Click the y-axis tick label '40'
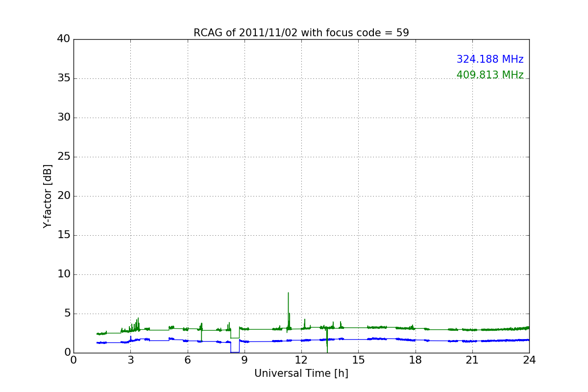Viewport: 588px width, 392px height. pos(64,39)
